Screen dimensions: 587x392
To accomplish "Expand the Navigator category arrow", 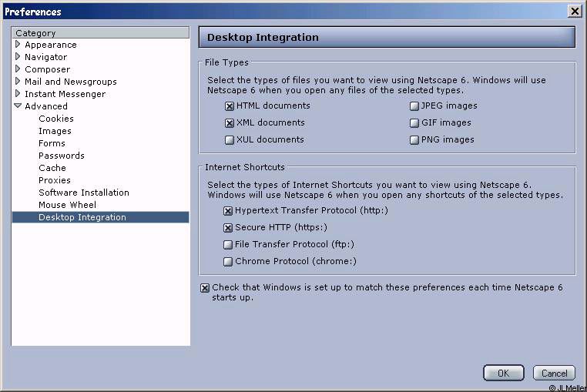I will (x=18, y=56).
